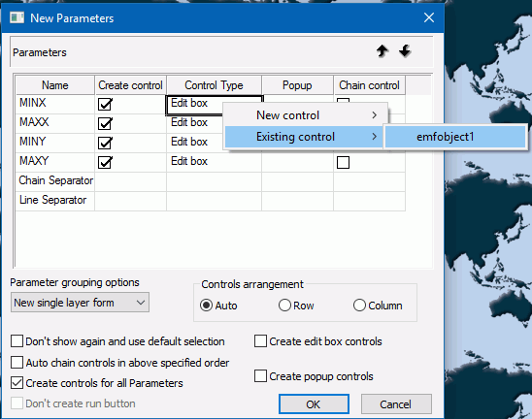Click OK to confirm parameters
Viewport: 532px width, 419px height.
[x=314, y=404]
